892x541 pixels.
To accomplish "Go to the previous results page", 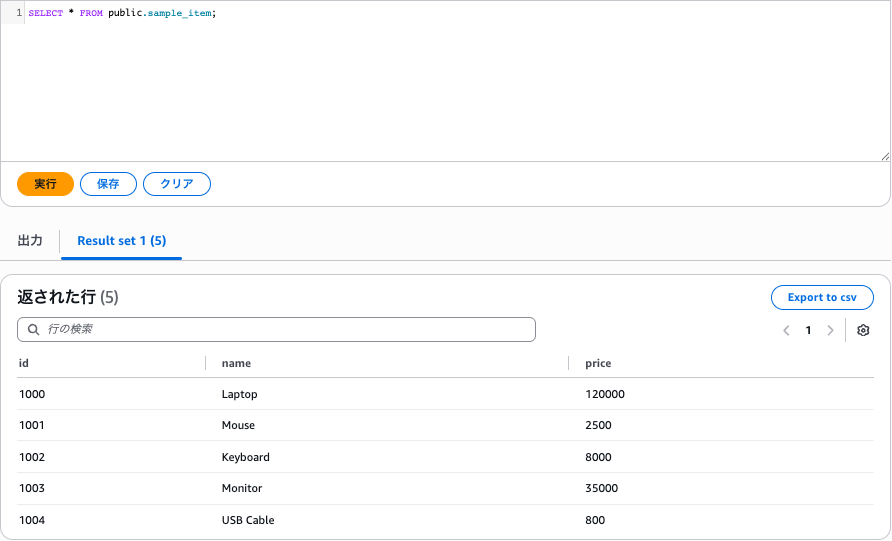I will tap(786, 330).
